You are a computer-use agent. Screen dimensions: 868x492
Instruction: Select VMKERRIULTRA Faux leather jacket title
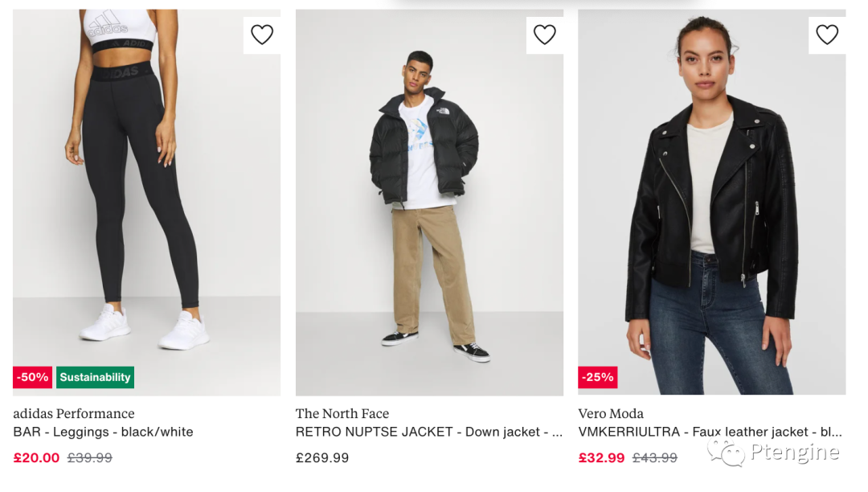[710, 432]
